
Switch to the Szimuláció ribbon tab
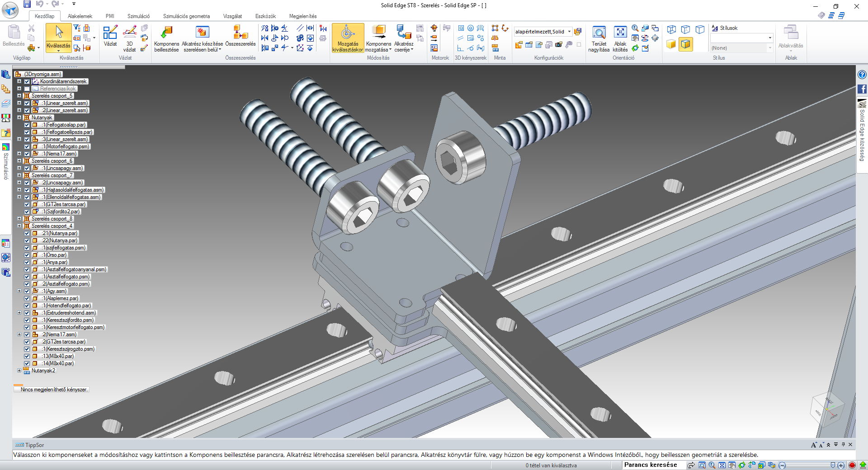coord(138,16)
